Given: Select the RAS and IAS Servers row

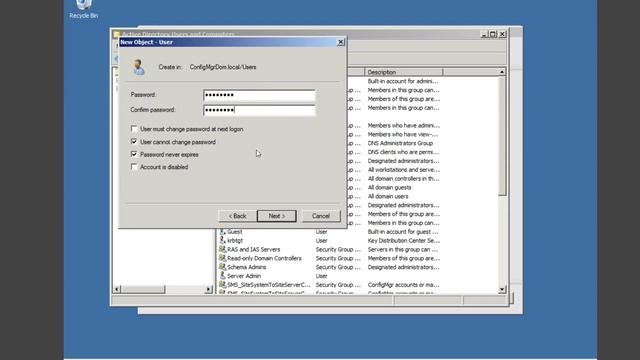Looking at the screenshot, I should coord(253,249).
